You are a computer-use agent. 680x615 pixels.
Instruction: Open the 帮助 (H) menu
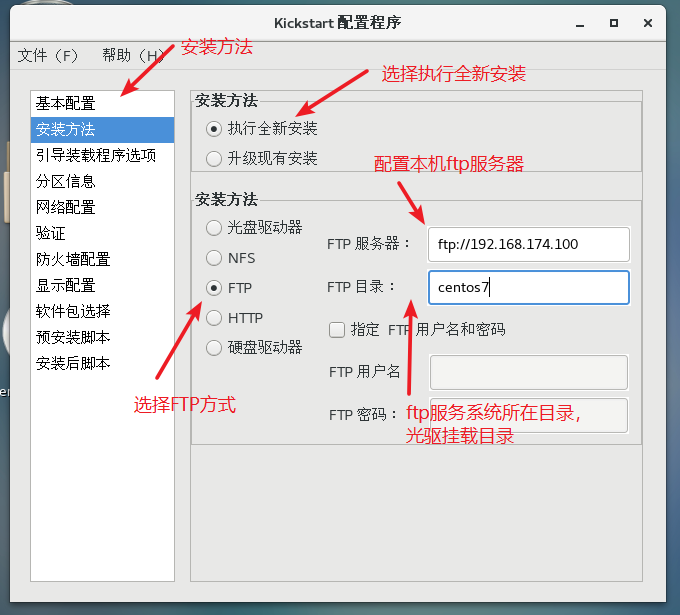pyautogui.click(x=133, y=56)
